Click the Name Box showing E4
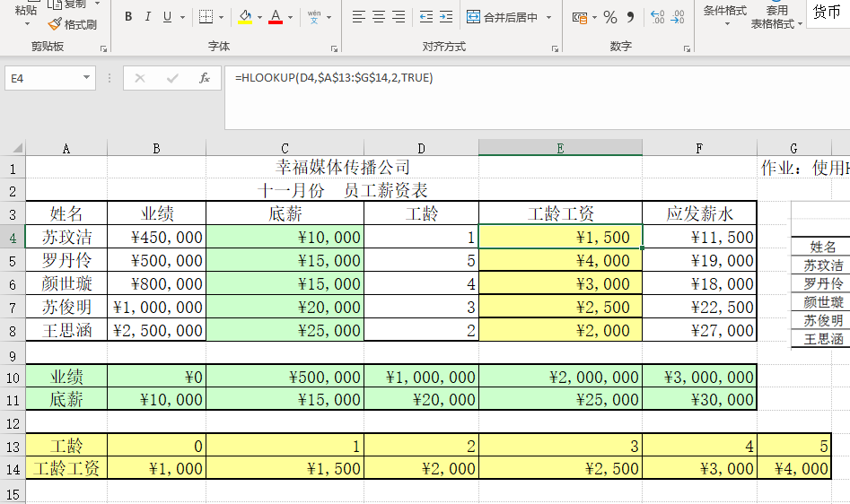 tap(42, 79)
